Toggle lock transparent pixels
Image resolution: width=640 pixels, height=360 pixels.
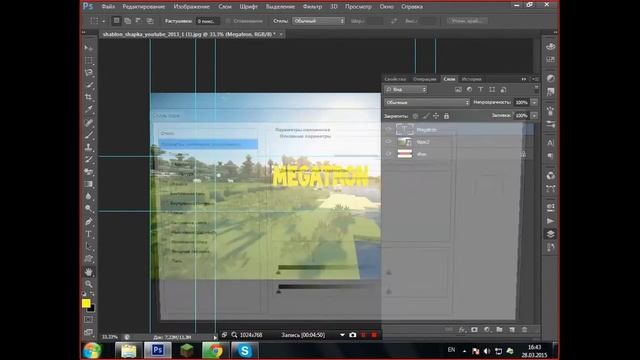tap(415, 116)
